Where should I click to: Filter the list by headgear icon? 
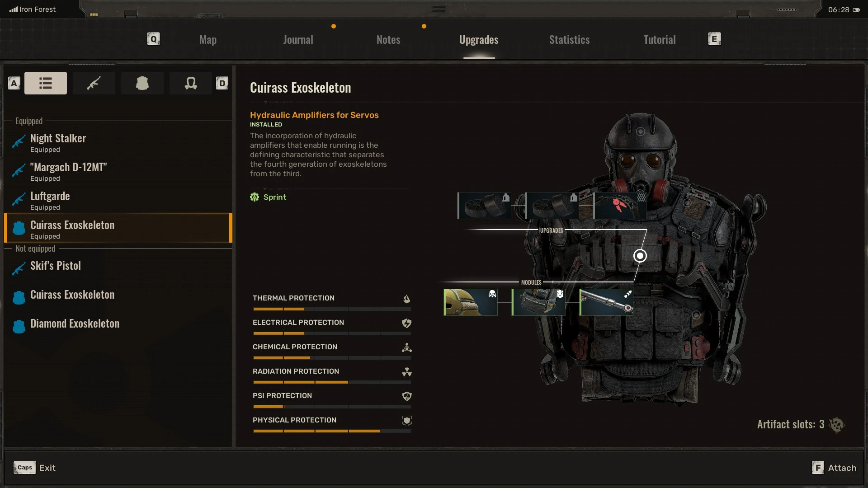(191, 83)
